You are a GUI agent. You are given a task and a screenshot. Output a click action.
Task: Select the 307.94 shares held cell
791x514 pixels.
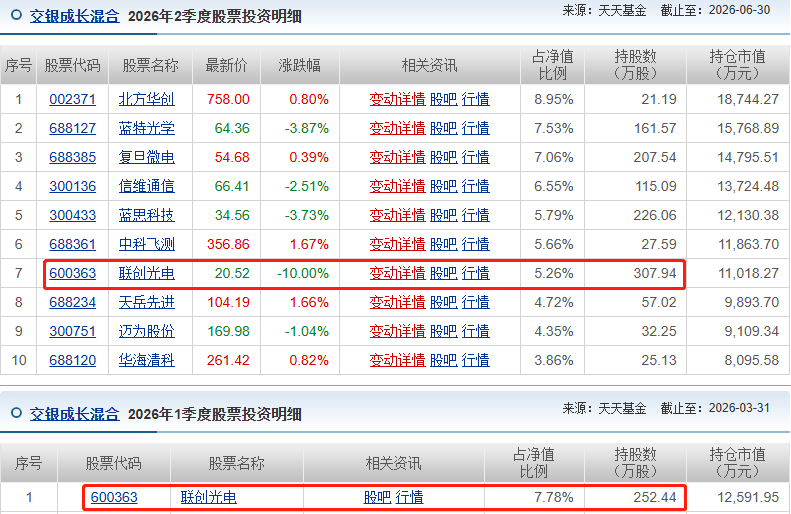click(655, 273)
